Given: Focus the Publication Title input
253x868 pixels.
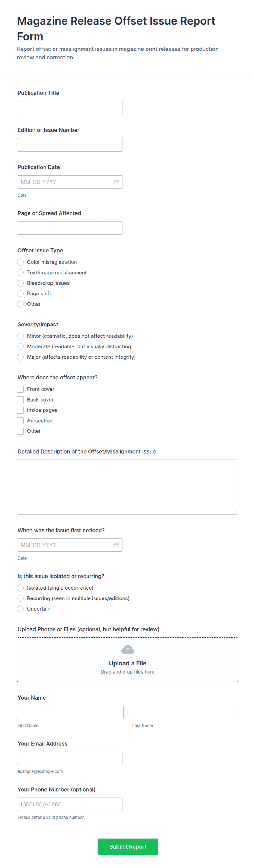Looking at the screenshot, I should (x=70, y=107).
